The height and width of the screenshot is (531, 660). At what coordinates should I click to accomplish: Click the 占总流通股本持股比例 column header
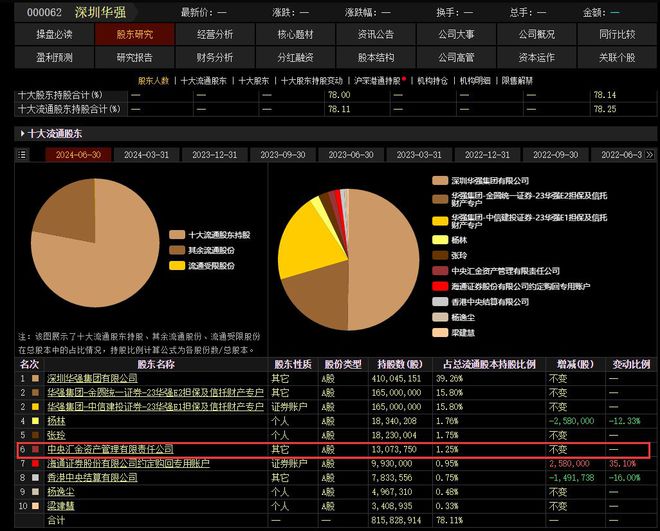click(x=489, y=364)
